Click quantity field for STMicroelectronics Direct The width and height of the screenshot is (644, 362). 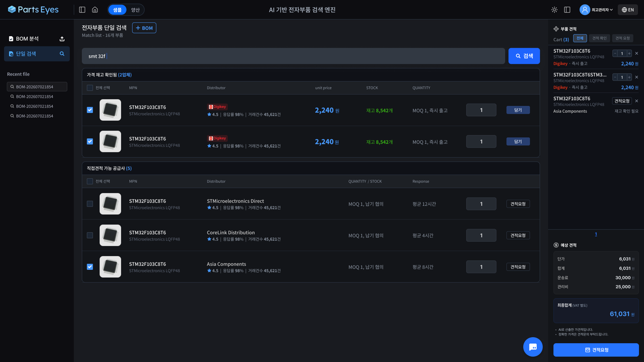click(x=481, y=204)
